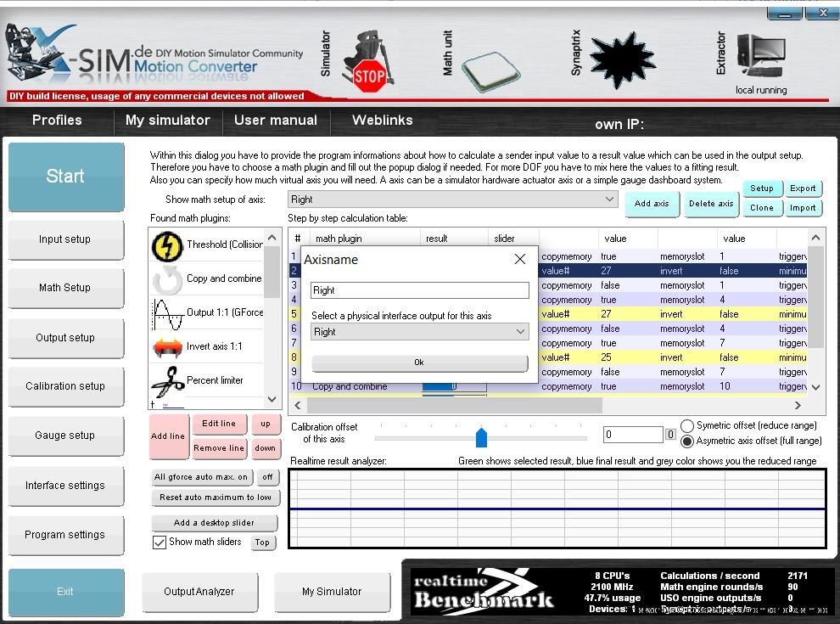Click the realtime Benchmark logo
This screenshot has height=624, width=840.
coord(484,591)
